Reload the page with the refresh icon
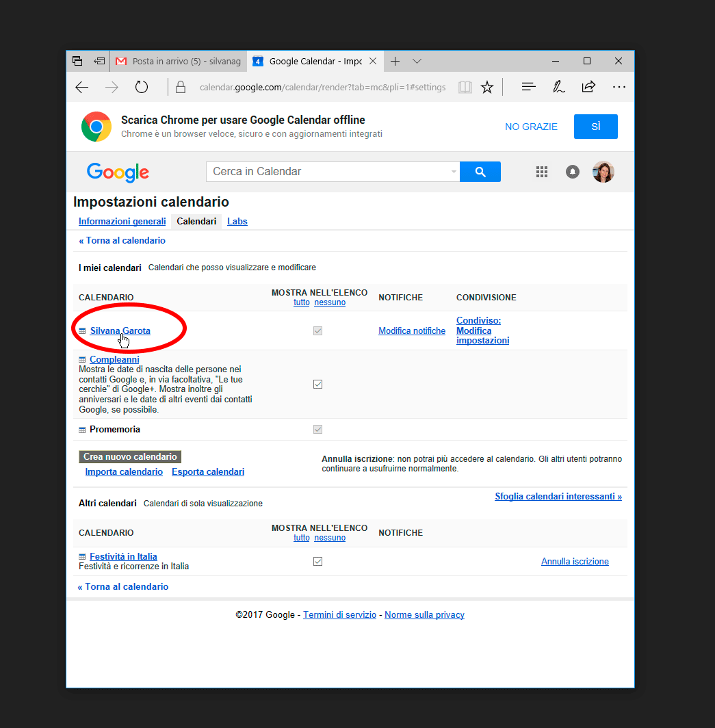Image resolution: width=715 pixels, height=728 pixels. click(142, 87)
